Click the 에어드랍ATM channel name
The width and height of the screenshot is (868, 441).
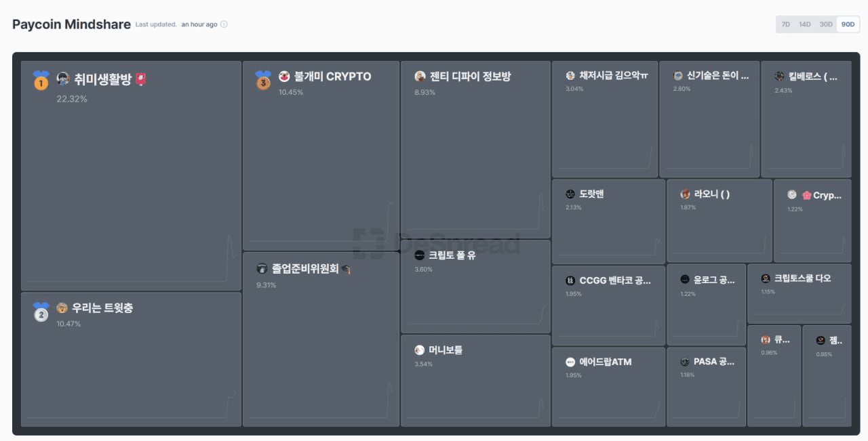click(x=605, y=362)
